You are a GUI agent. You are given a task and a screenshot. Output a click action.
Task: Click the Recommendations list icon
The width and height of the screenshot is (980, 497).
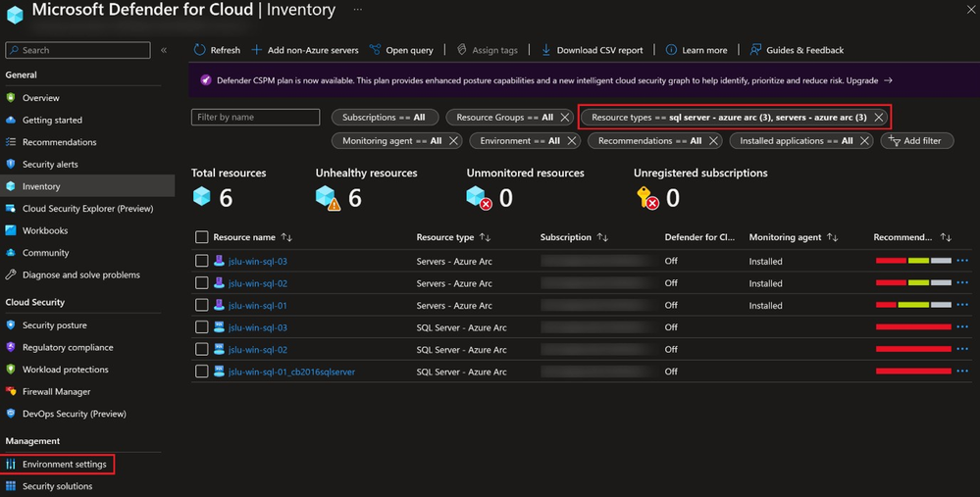point(11,142)
